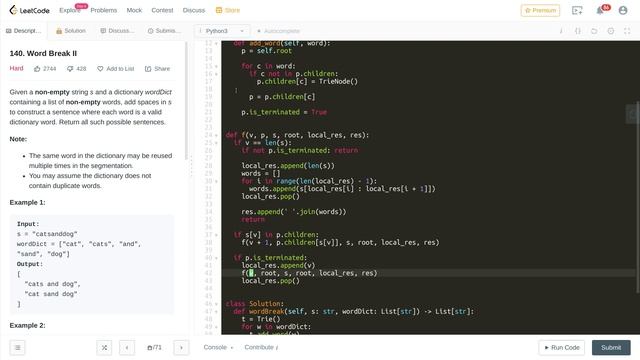Switch to the Discuss tab in problem panel
The width and height of the screenshot is (640, 360).
117,31
